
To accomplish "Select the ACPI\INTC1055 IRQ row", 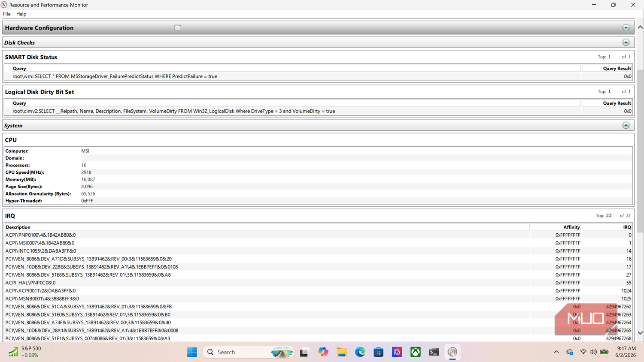I will click(318, 251).
